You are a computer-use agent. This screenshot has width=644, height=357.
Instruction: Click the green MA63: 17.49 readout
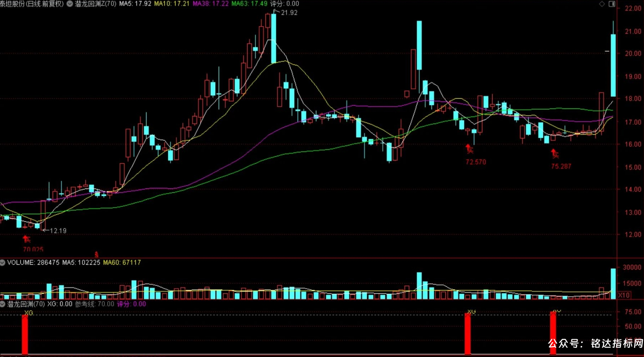(x=249, y=4)
